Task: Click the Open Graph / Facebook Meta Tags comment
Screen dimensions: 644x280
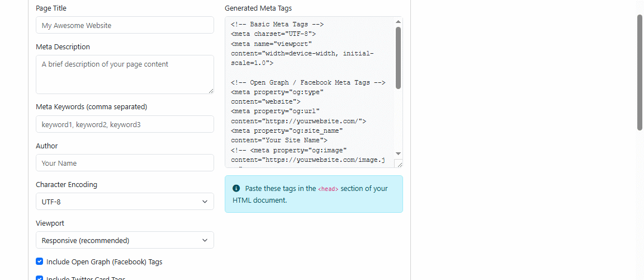Action: pos(308,82)
